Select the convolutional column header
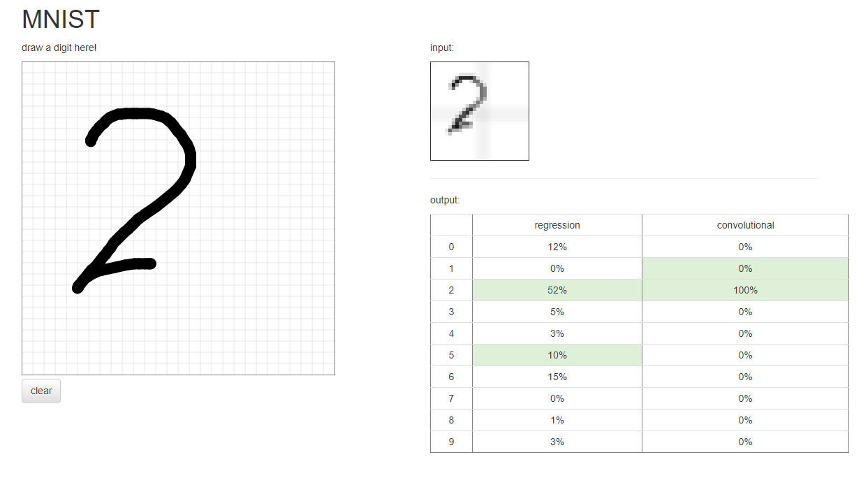The height and width of the screenshot is (478, 868). click(x=745, y=225)
